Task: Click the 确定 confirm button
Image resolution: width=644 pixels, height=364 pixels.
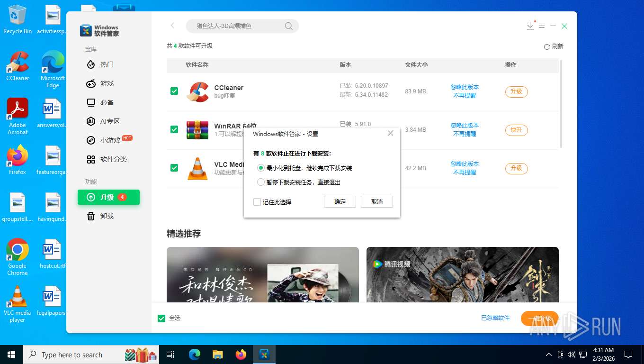Action: [340, 201]
